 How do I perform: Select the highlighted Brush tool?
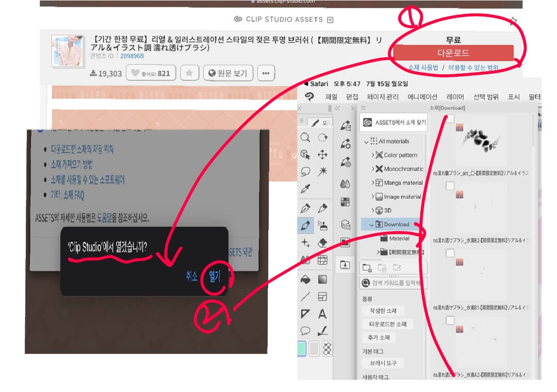(305, 225)
